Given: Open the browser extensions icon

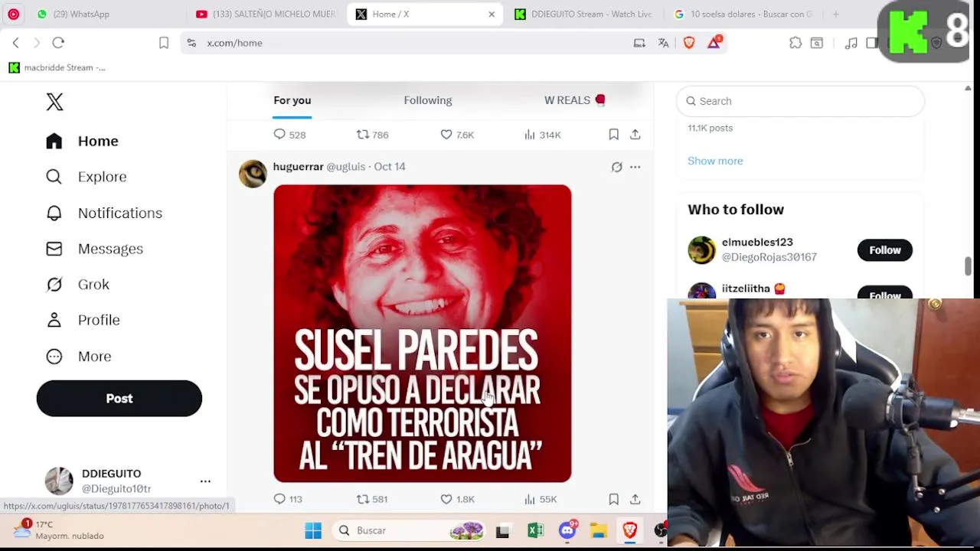Looking at the screenshot, I should click(795, 43).
